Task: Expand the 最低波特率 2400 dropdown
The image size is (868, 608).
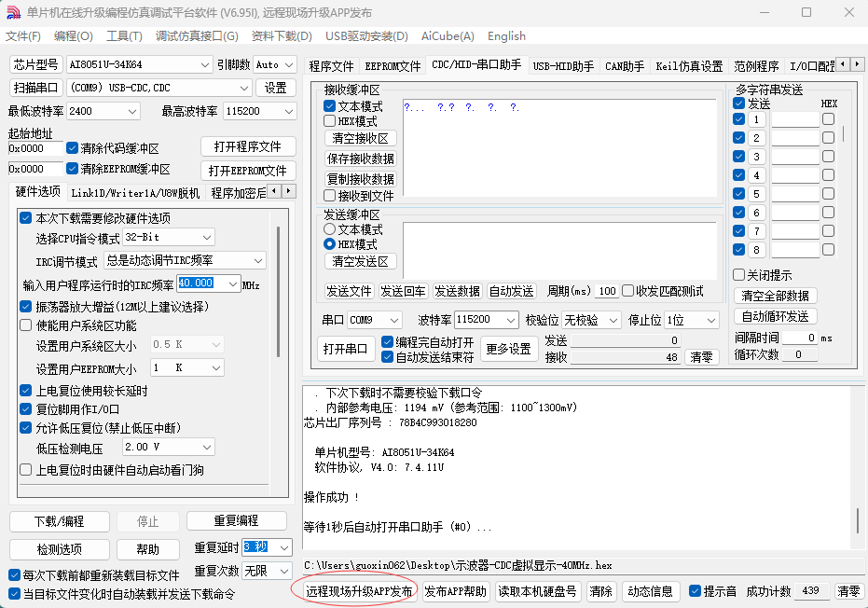Action: (131, 111)
